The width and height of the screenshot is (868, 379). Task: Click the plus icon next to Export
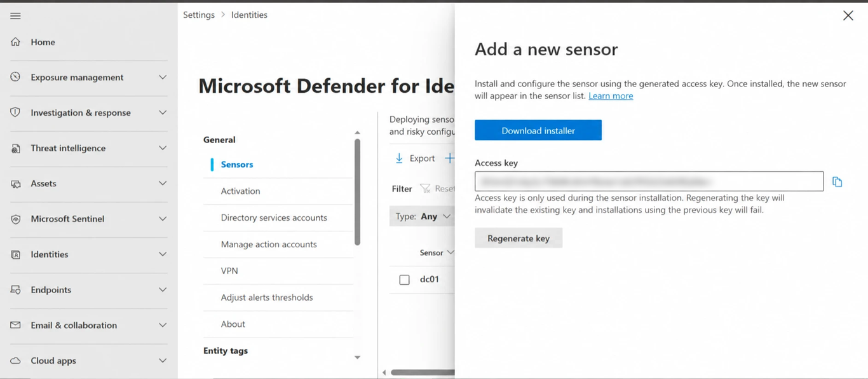[449, 158]
